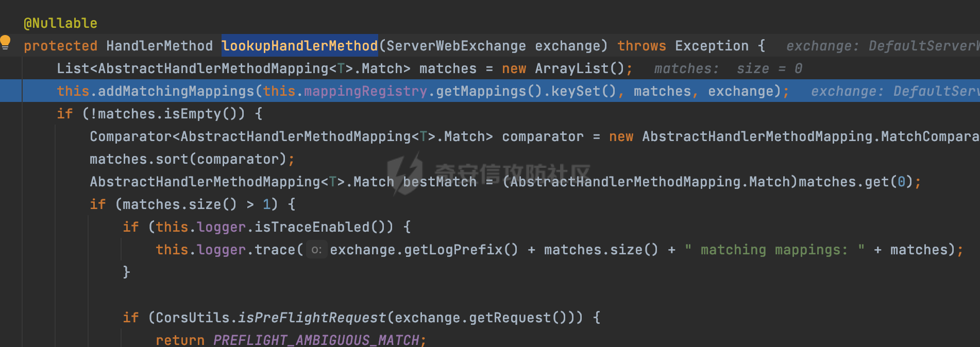Click the 'throws' keyword in the method signature

tap(641, 46)
